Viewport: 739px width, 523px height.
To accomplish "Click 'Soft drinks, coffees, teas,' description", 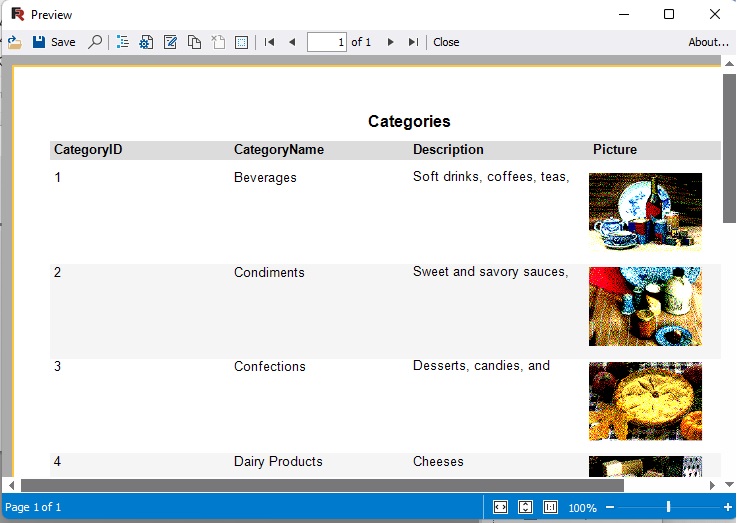I will [491, 177].
